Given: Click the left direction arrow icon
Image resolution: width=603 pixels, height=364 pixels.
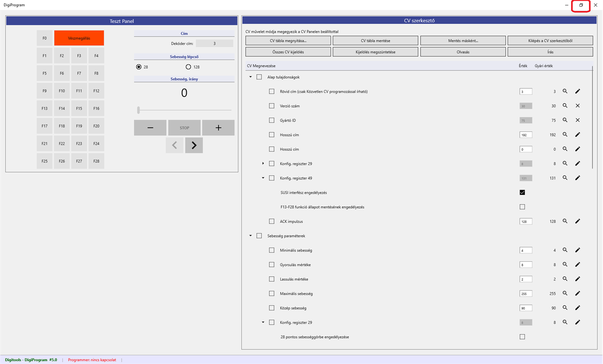Looking at the screenshot, I should point(174,145).
